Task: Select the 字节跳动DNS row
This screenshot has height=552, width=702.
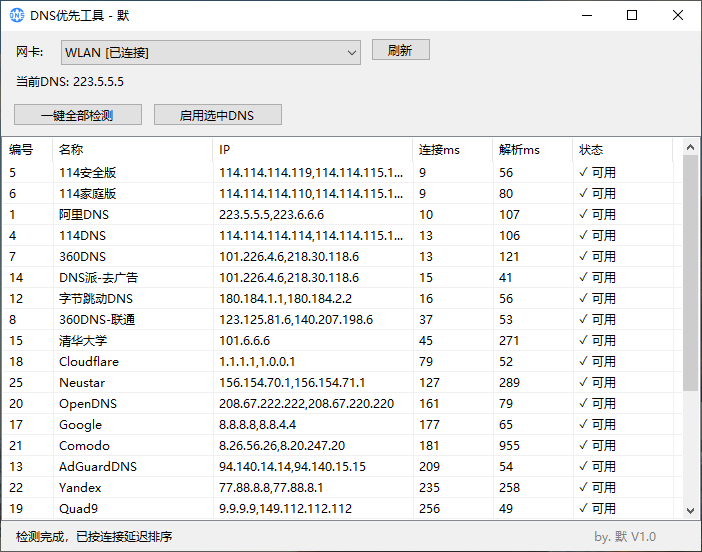Action: click(x=342, y=299)
